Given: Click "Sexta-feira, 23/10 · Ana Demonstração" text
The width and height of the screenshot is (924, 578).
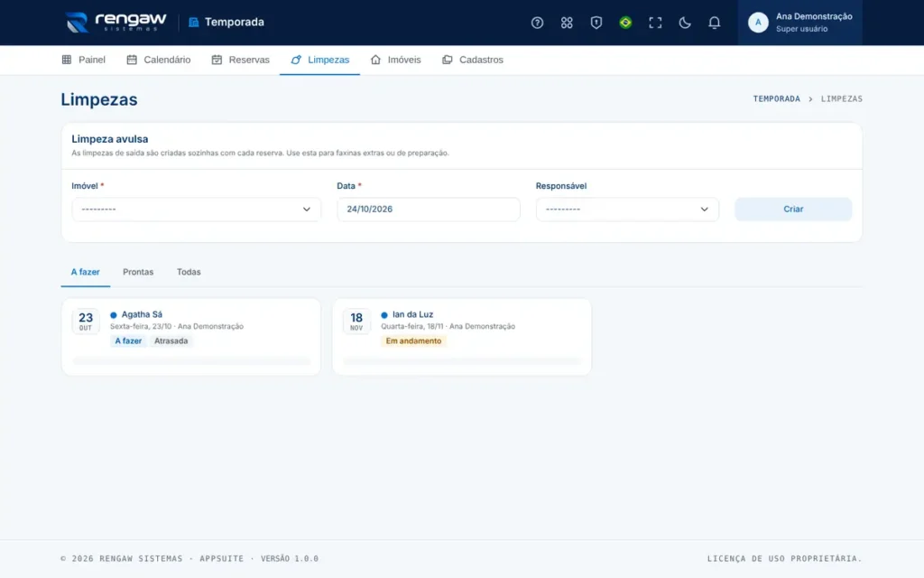Looking at the screenshot, I should (177, 326).
